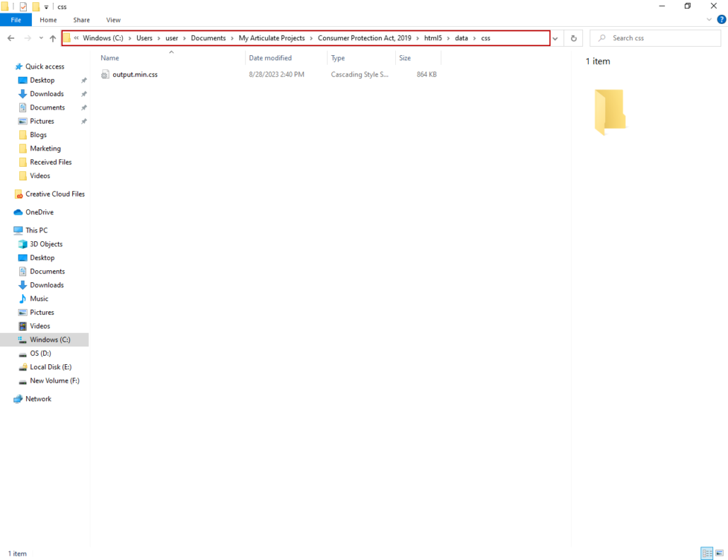Go to html5 folder in breadcrumb

coord(433,38)
